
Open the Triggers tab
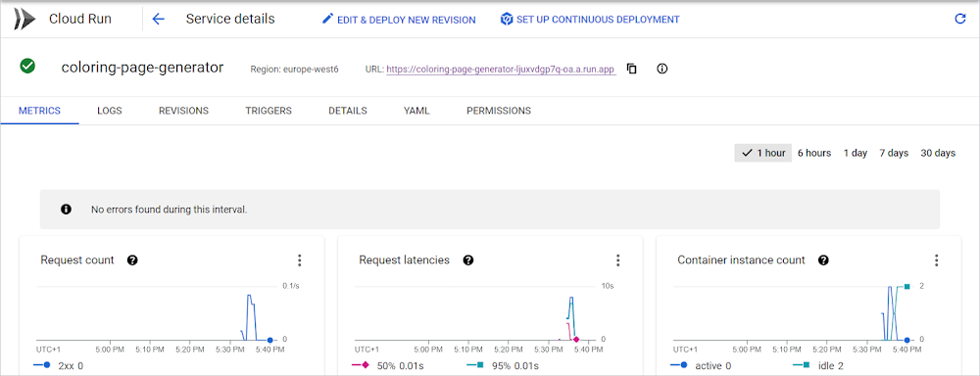[x=269, y=111]
